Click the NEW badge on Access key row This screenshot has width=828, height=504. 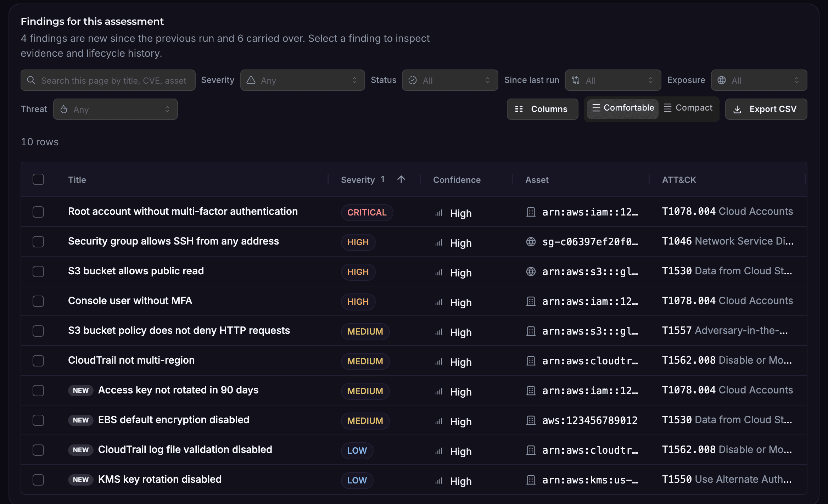point(81,390)
